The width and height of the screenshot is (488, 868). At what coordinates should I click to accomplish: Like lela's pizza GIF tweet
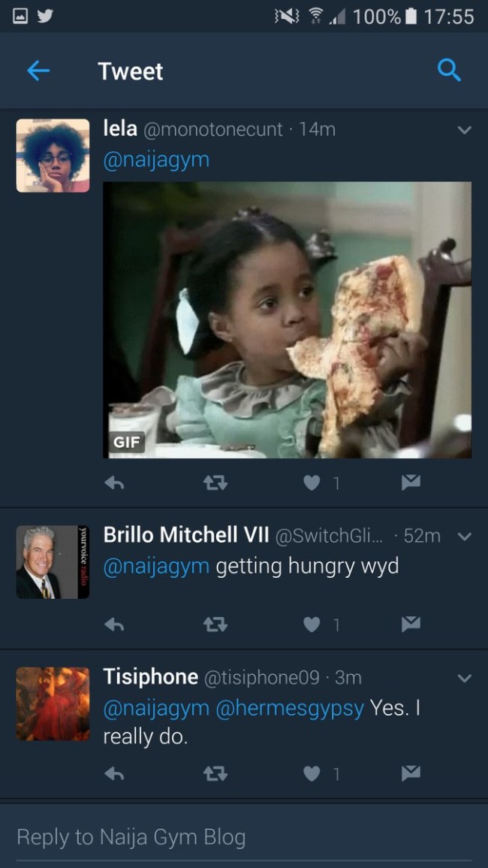[x=312, y=483]
